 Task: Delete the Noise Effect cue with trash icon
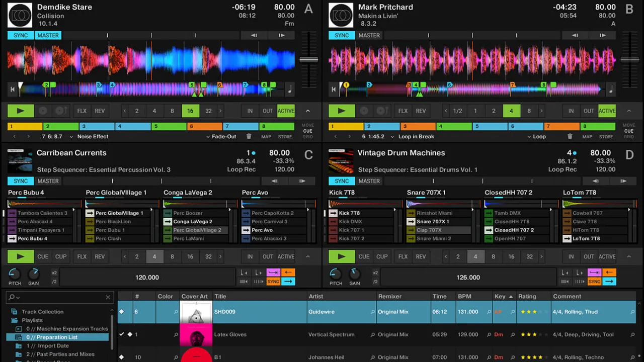249,136
